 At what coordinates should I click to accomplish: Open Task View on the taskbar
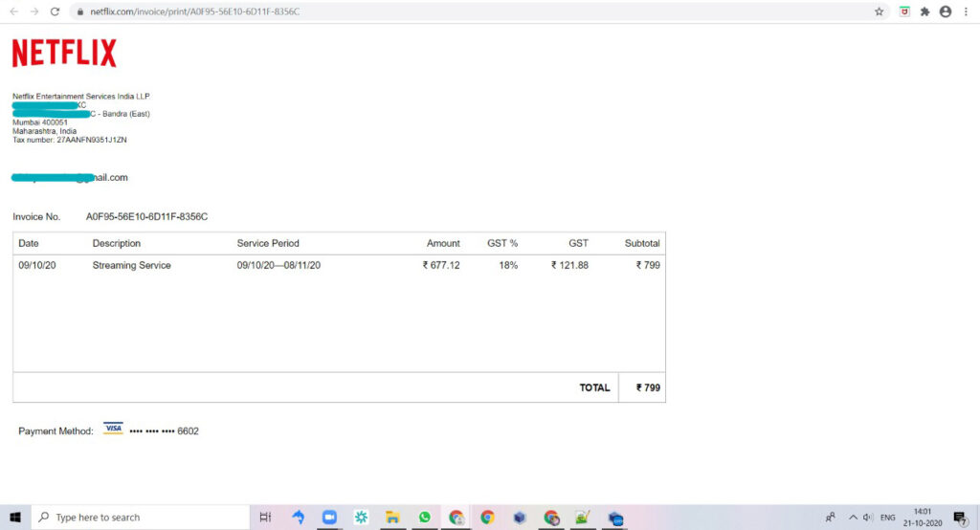click(x=266, y=518)
